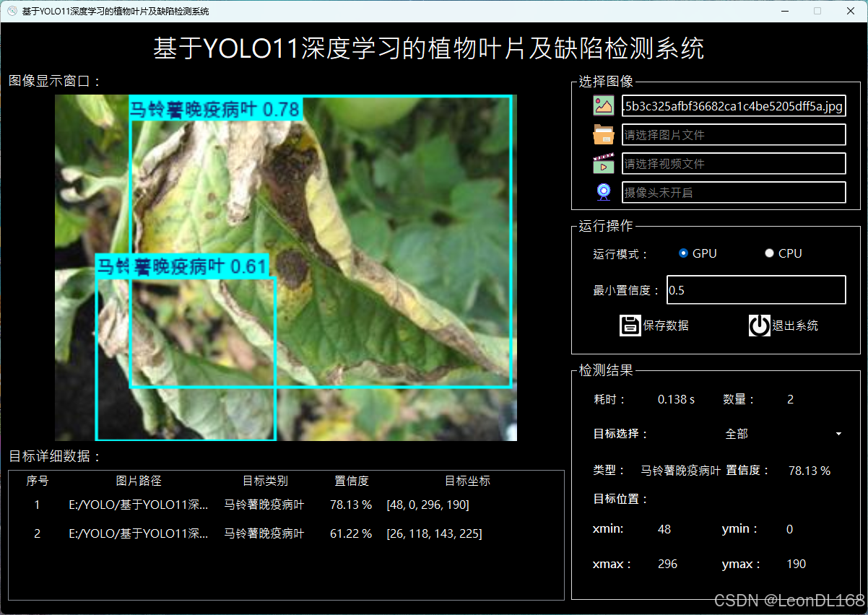Click the detected leaf image display
The width and height of the screenshot is (868, 615).
[286, 268]
